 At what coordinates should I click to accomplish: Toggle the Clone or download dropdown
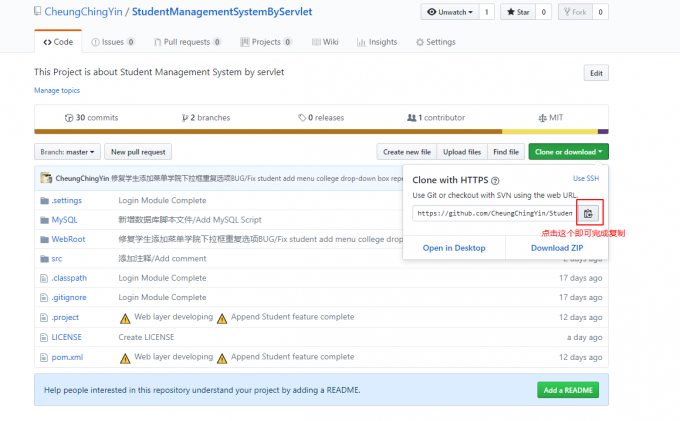568,152
